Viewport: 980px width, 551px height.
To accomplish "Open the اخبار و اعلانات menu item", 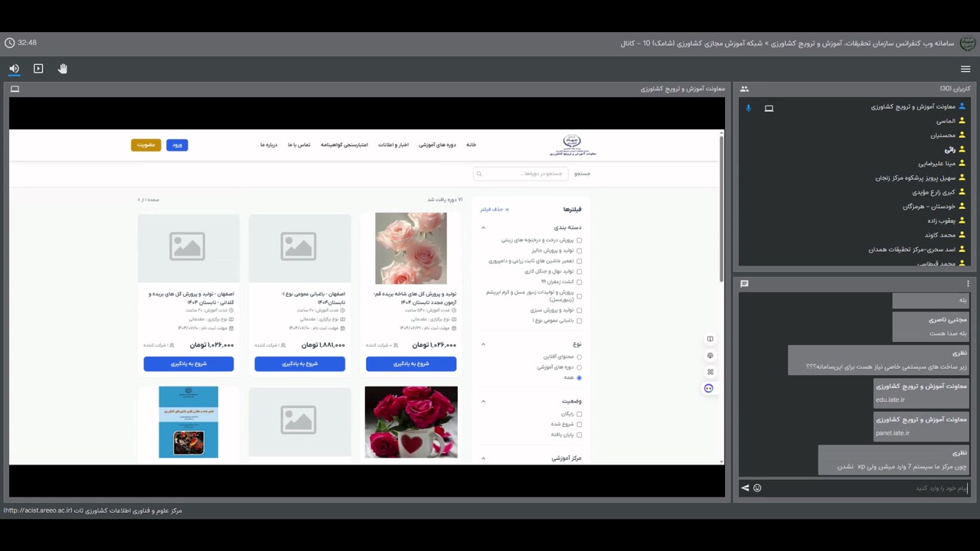I will pos(393,145).
